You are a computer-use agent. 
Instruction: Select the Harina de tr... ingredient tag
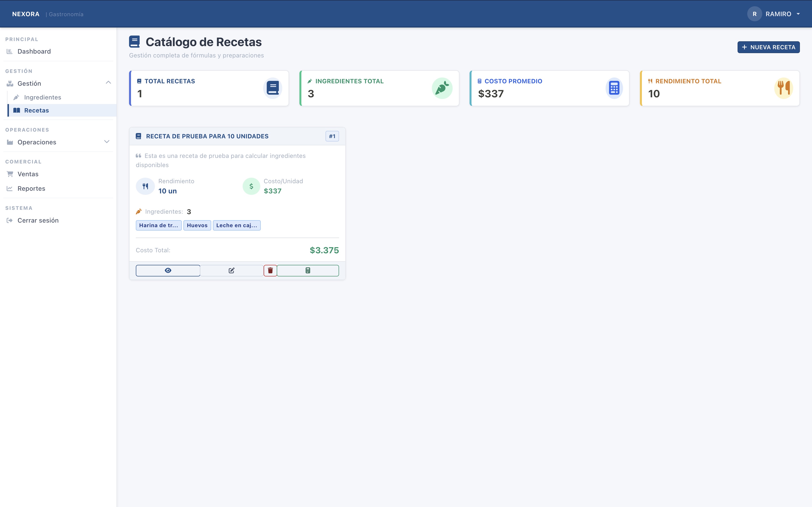click(x=158, y=225)
